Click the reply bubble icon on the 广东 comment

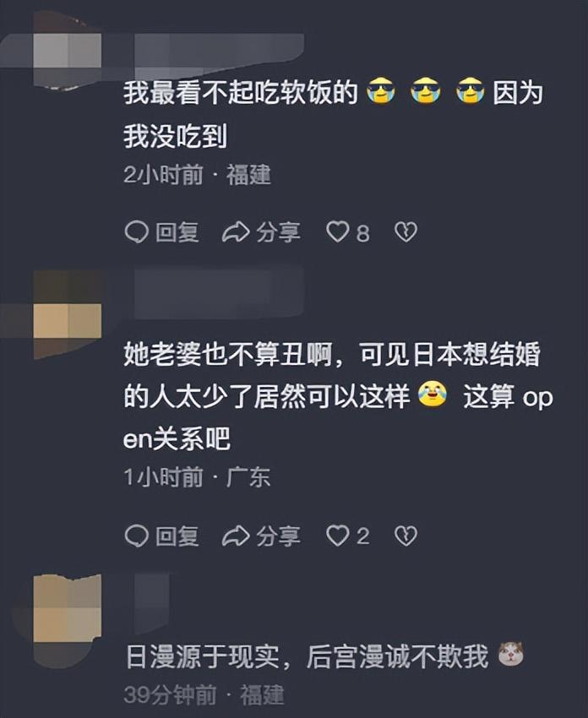click(x=137, y=536)
